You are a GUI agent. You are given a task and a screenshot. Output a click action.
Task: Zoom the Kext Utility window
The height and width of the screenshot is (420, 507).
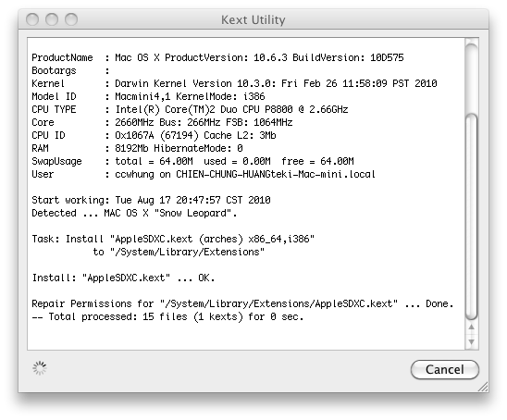coord(71,19)
